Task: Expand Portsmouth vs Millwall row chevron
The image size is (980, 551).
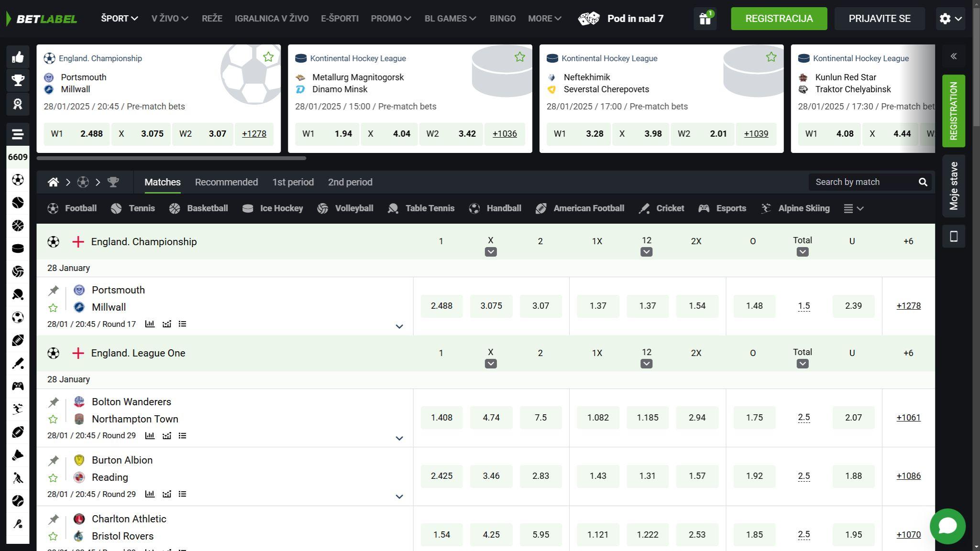Action: (x=399, y=326)
